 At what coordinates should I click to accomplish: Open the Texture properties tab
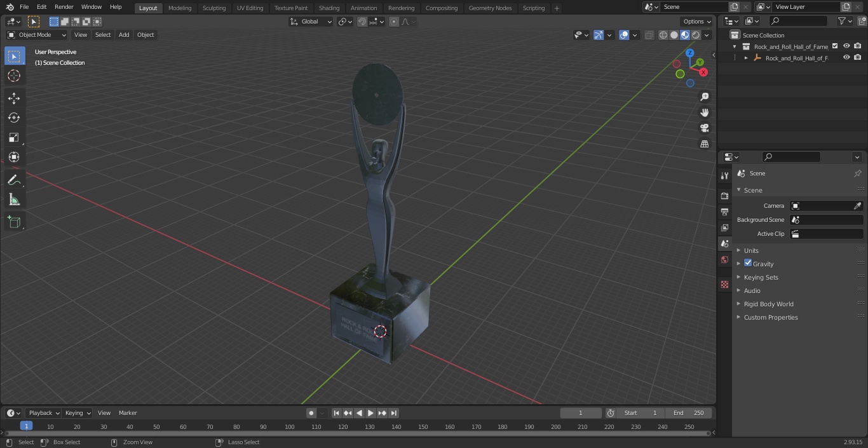click(724, 284)
